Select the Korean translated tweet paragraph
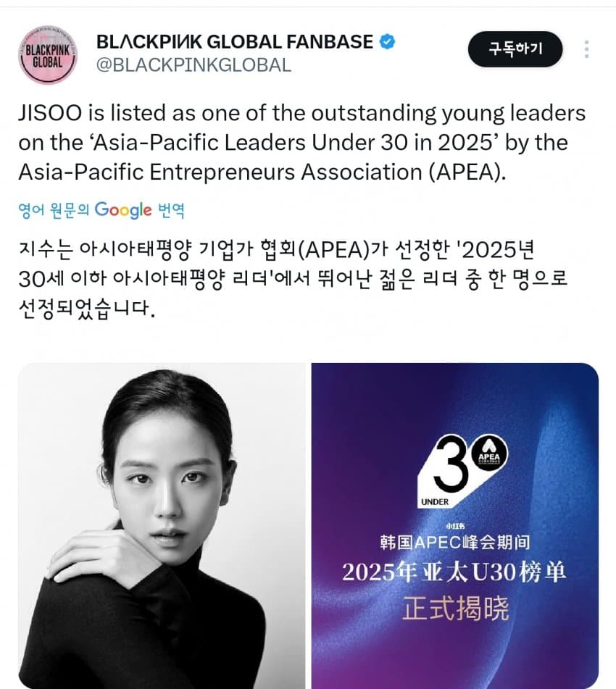Image resolution: width=616 pixels, height=689 pixels. pos(294,278)
